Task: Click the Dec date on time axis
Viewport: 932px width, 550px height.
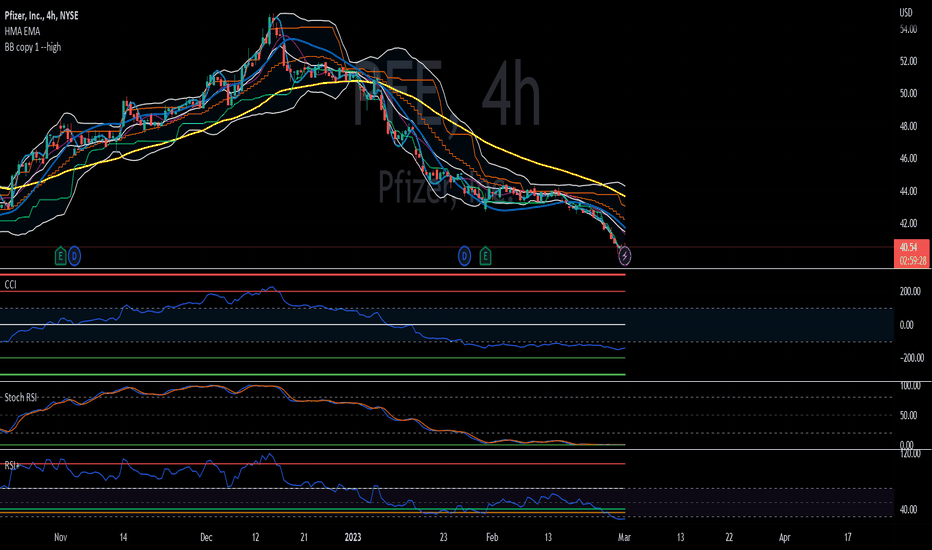Action: 206,538
